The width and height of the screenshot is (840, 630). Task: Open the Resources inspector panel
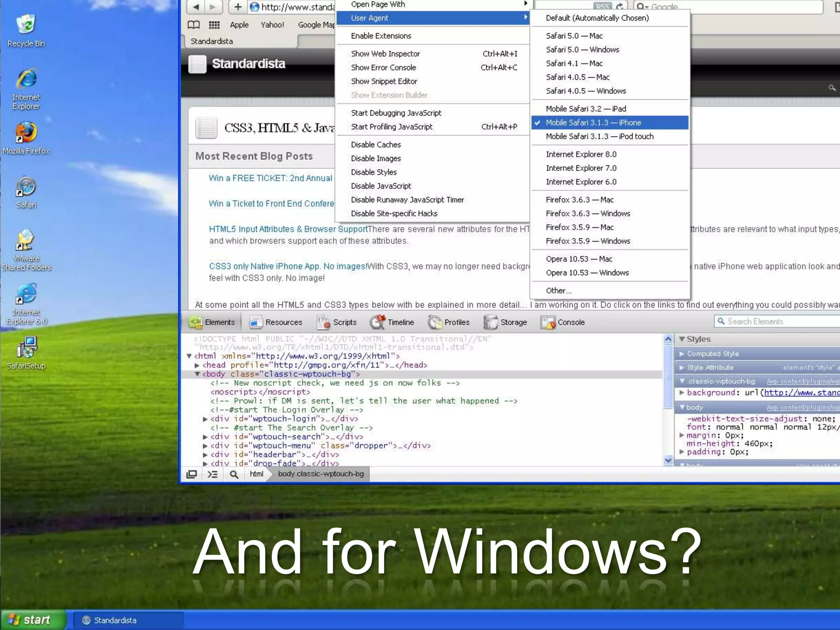(x=276, y=322)
